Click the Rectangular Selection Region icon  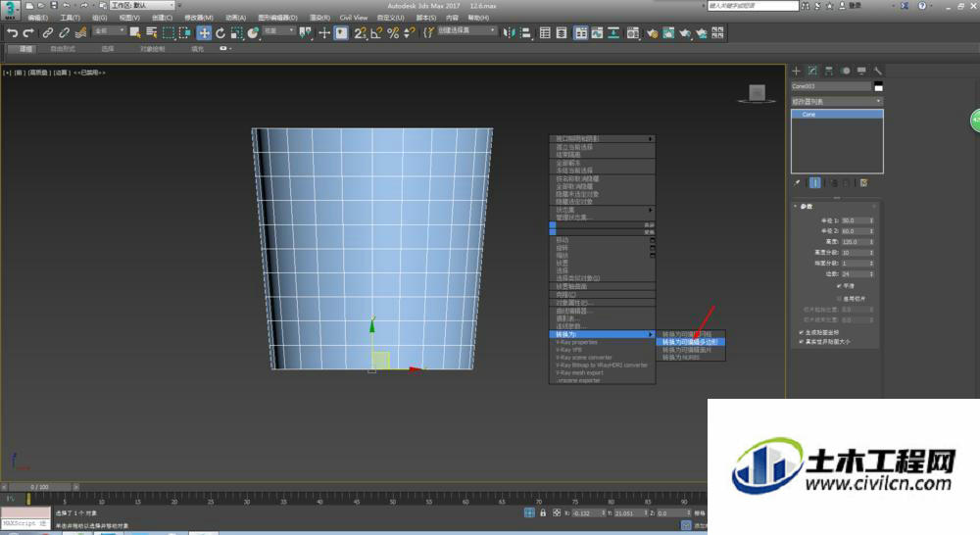coord(169,33)
